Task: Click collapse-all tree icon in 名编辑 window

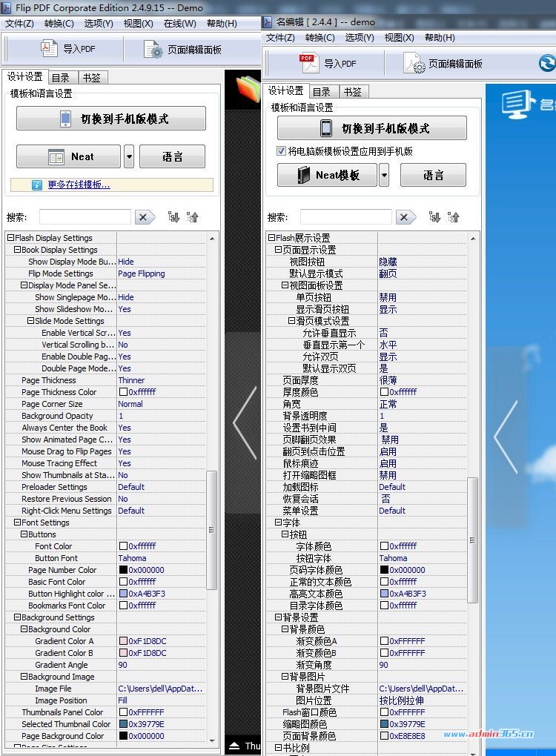Action: pos(453,217)
